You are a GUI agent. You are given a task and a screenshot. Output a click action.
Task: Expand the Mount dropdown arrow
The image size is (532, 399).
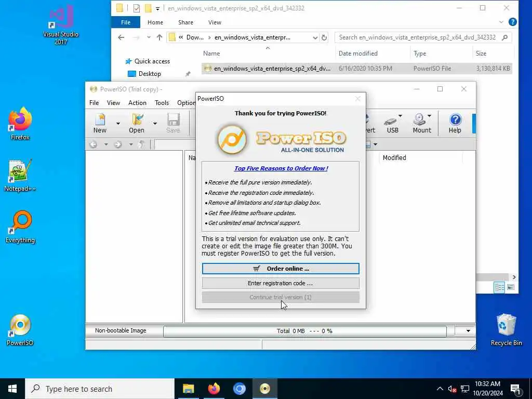pos(430,116)
